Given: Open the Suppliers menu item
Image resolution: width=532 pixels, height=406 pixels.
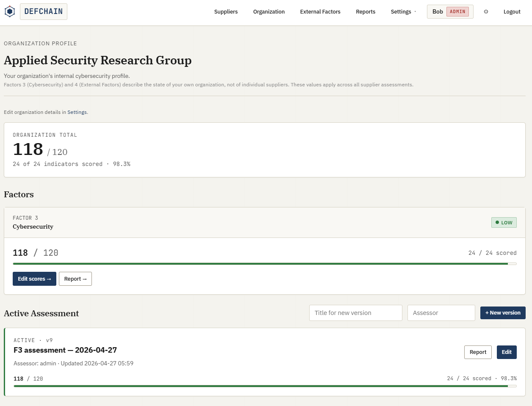Looking at the screenshot, I should 226,11.
